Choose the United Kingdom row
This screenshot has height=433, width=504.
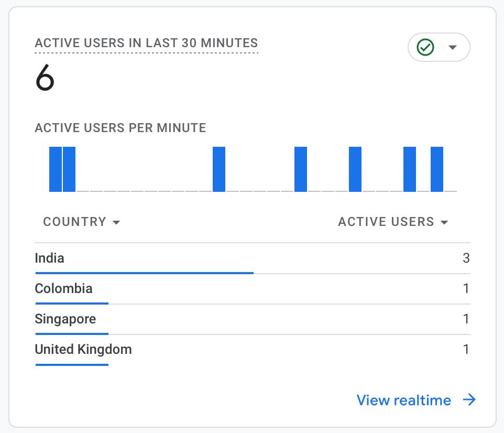click(x=83, y=349)
